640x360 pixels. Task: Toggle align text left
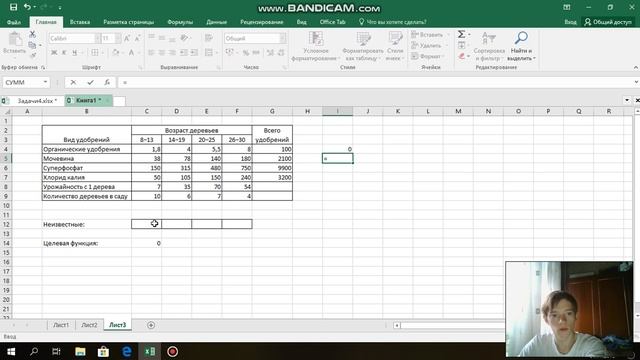[151, 52]
